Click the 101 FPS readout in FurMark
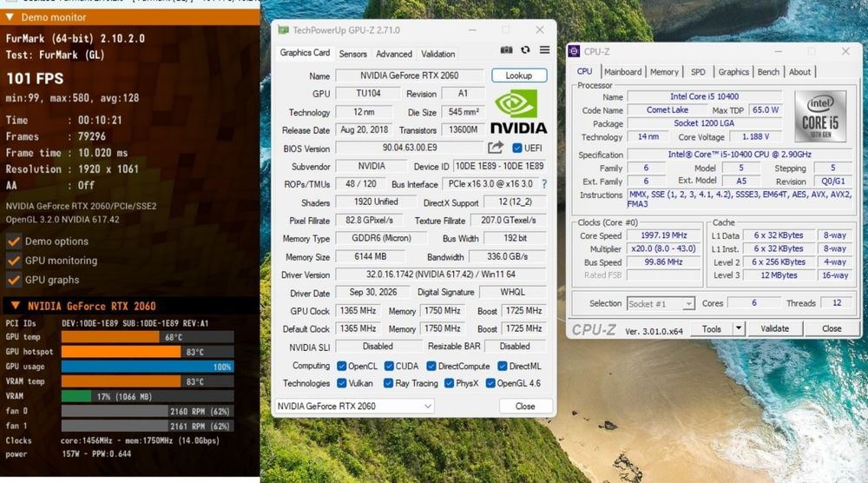 click(x=35, y=79)
